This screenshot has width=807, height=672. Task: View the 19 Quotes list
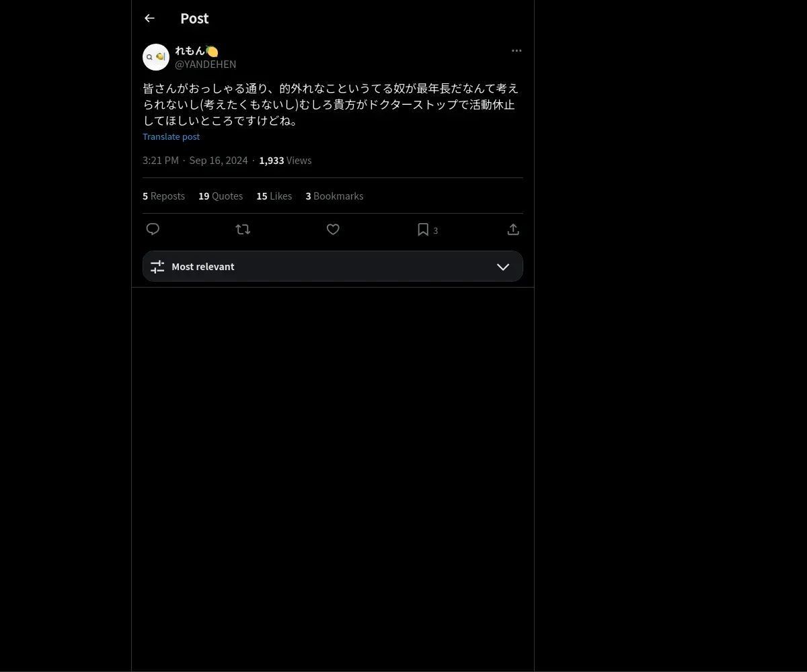click(221, 196)
